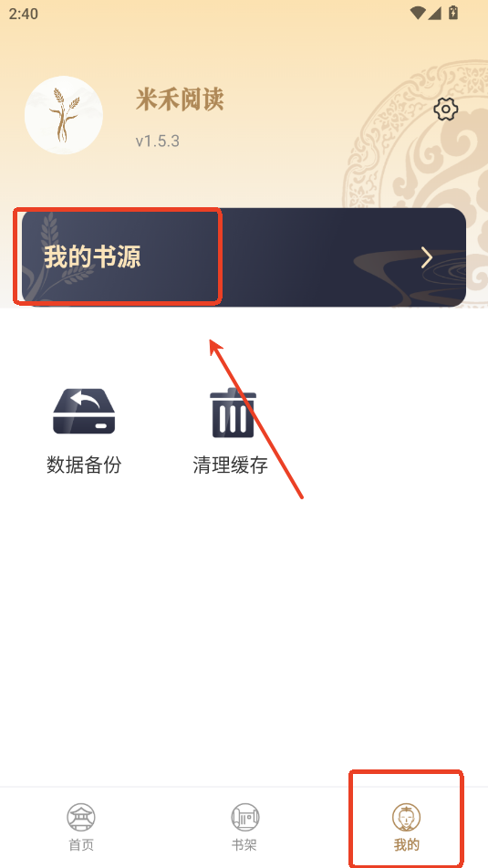This screenshot has height=868, width=488.
Task: Tap the 米禾阅读 app title
Action: [x=180, y=100]
